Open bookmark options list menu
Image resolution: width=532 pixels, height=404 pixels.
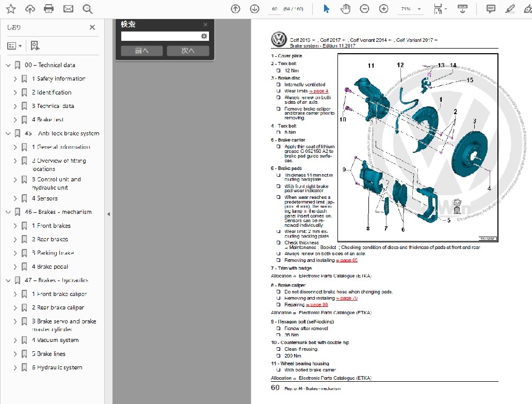coord(14,45)
